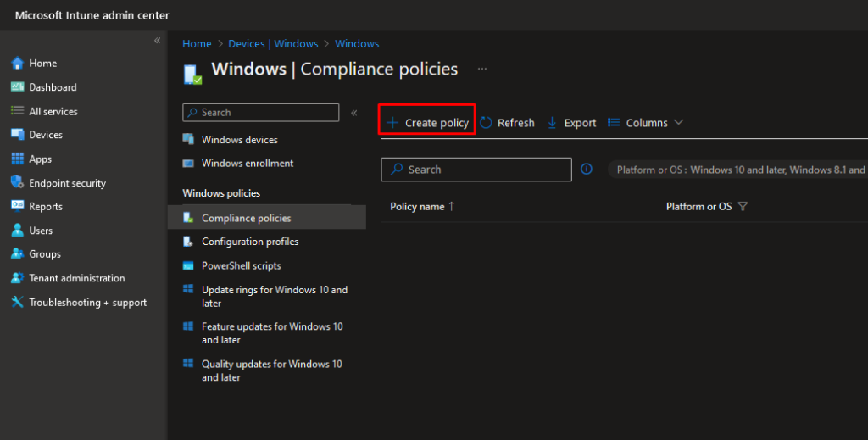Click the Configuration profiles icon
Screen dimensions: 868x440
point(189,242)
